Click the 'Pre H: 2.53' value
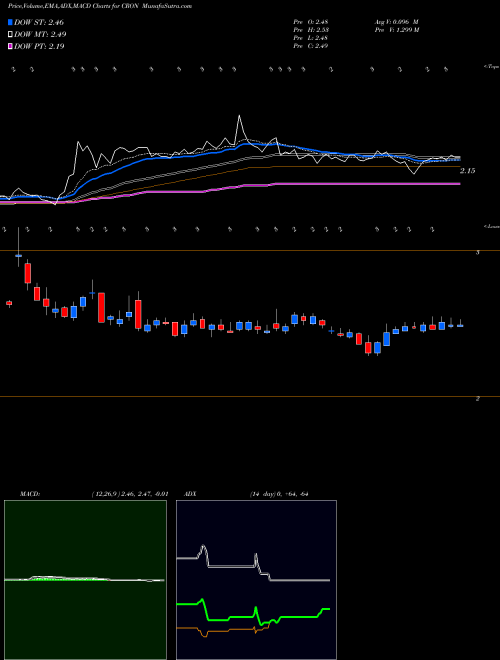500x660 pixels. tap(311, 29)
